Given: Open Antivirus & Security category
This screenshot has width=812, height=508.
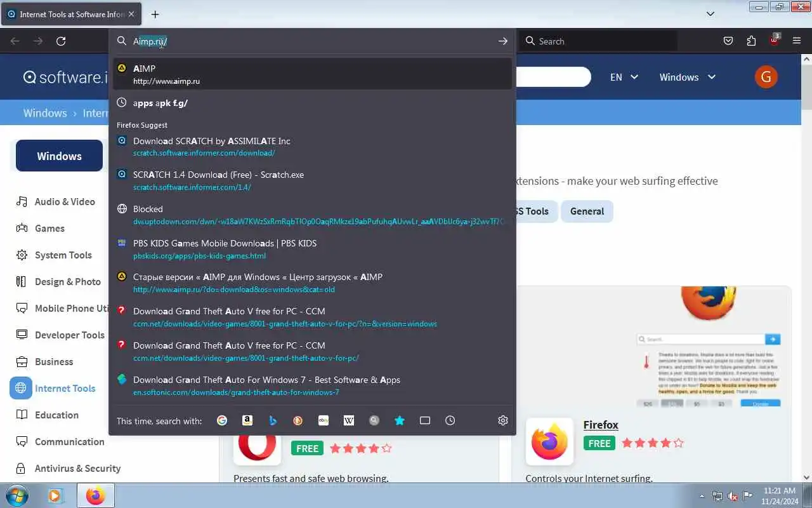Looking at the screenshot, I should (77, 468).
